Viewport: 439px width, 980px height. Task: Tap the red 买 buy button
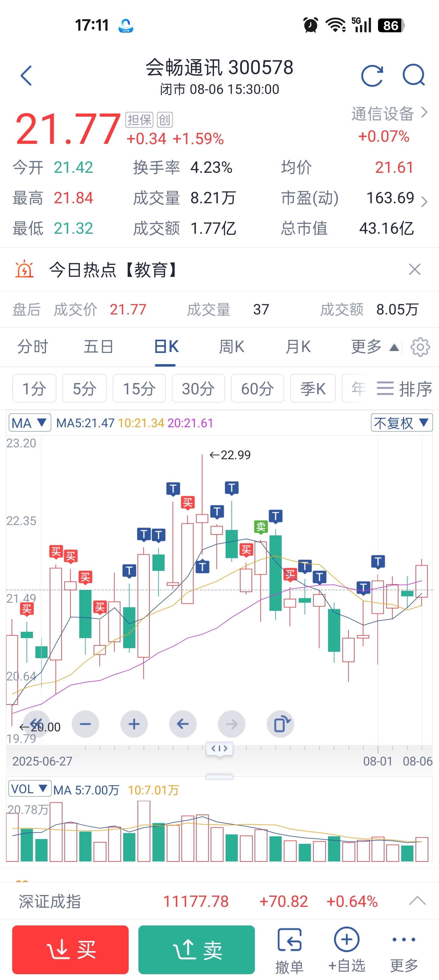70,950
